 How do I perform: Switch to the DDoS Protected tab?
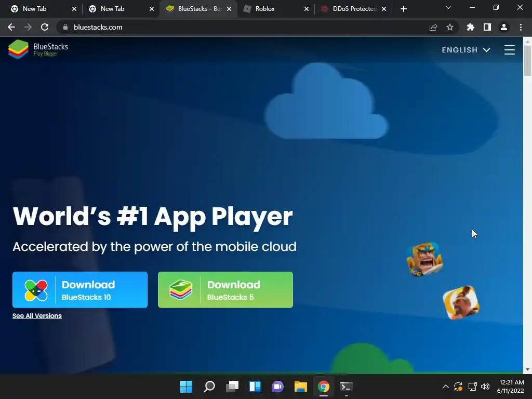[354, 9]
